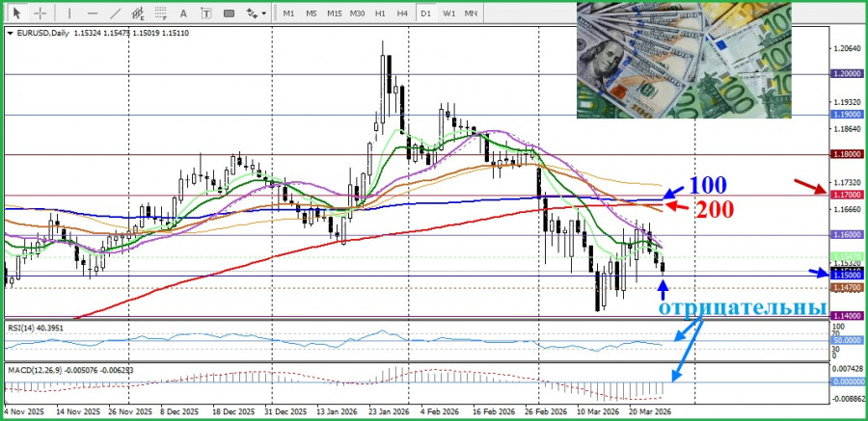Choose the trendline drawing tool
Image resolution: width=868 pixels, height=421 pixels.
116,13
